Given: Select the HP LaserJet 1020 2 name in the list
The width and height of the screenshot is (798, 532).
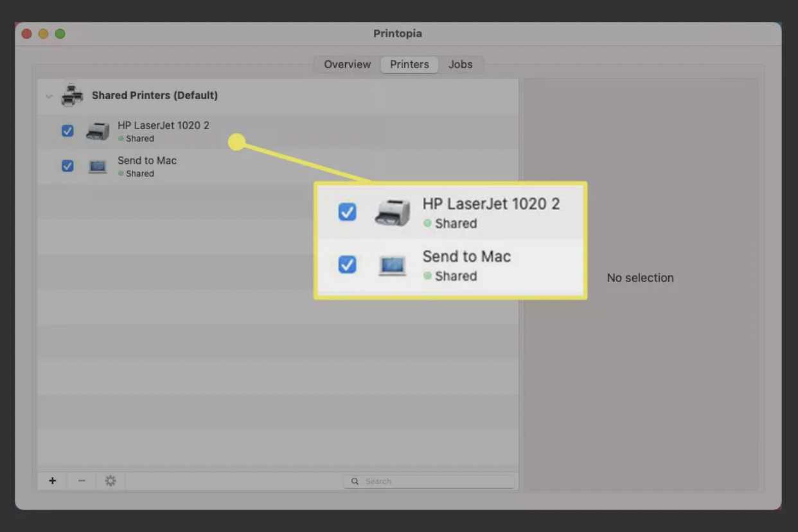Looking at the screenshot, I should (163, 125).
